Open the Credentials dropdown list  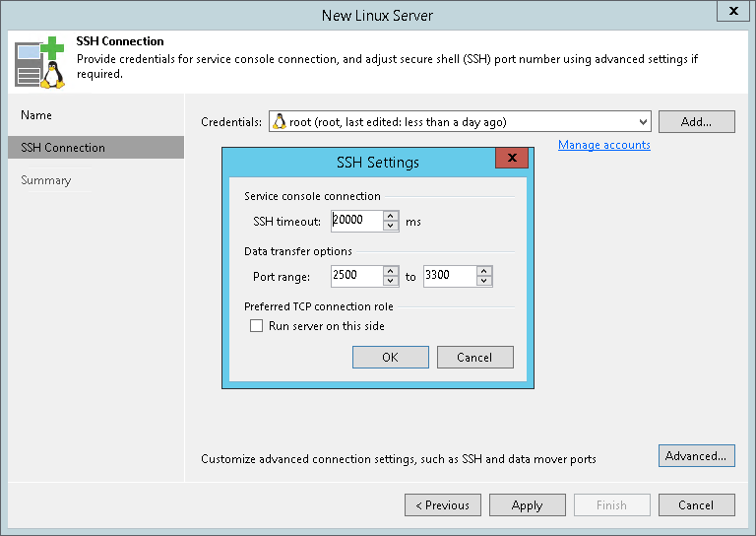pos(643,121)
